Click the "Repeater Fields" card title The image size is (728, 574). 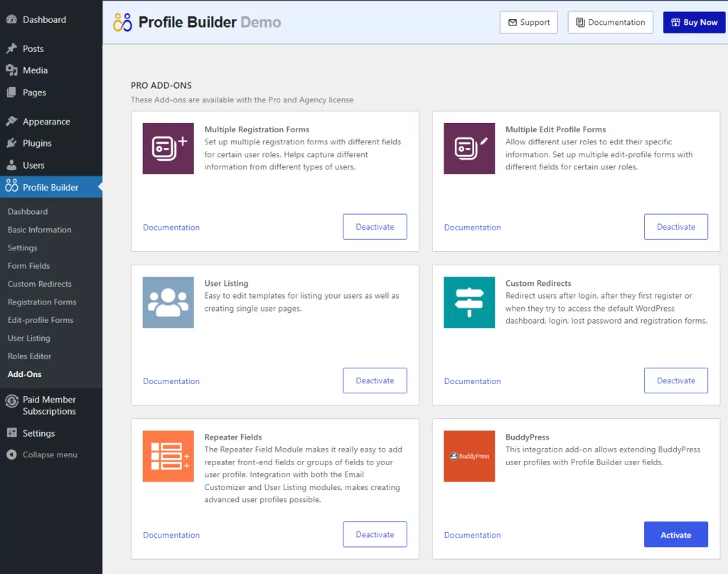[x=233, y=437]
